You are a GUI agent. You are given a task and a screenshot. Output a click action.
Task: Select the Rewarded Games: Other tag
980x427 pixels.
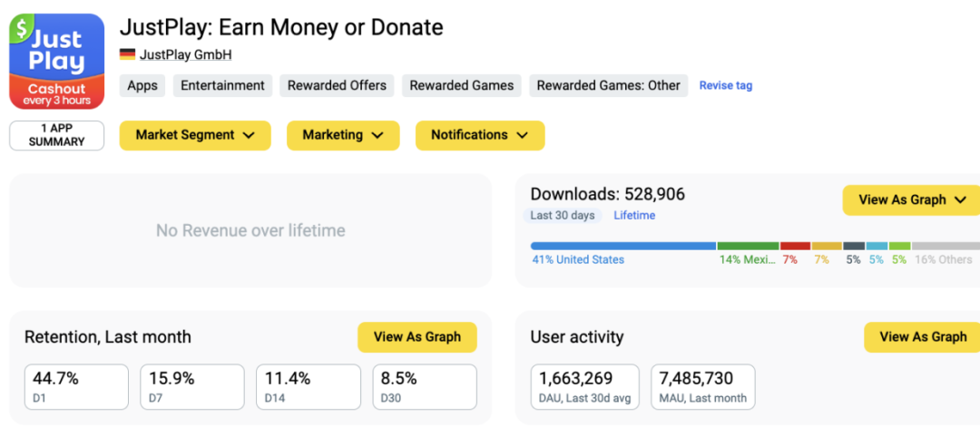[x=608, y=85]
